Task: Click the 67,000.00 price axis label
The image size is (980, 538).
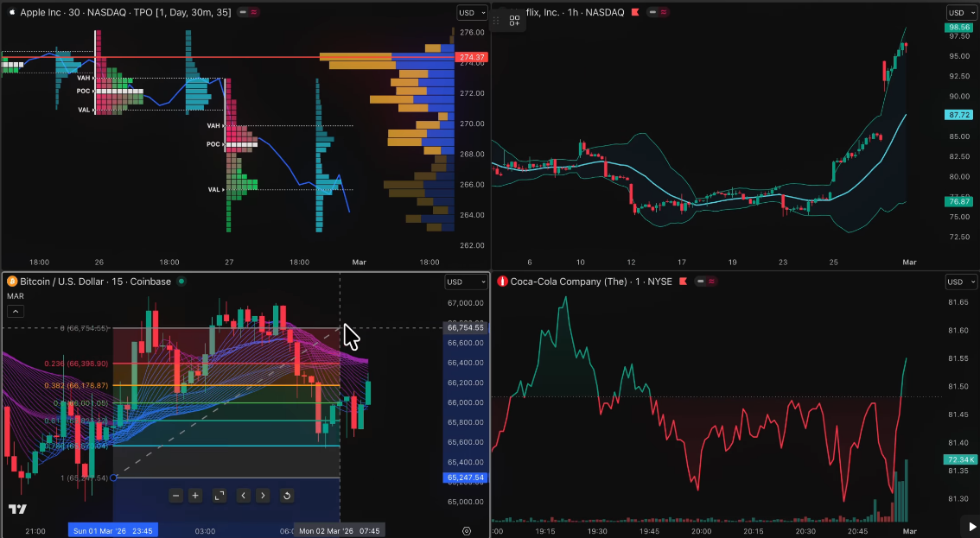Action: [466, 303]
